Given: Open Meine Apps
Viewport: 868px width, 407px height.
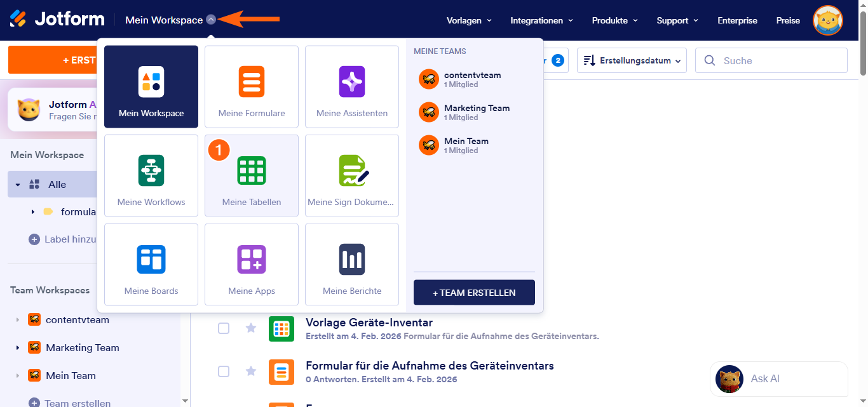Looking at the screenshot, I should [x=251, y=264].
